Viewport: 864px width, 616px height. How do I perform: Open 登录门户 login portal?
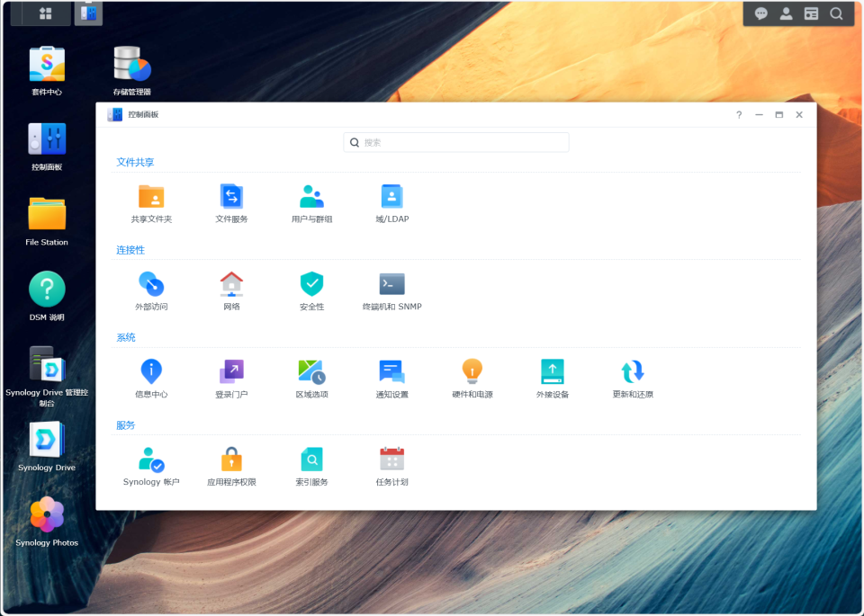tap(231, 378)
